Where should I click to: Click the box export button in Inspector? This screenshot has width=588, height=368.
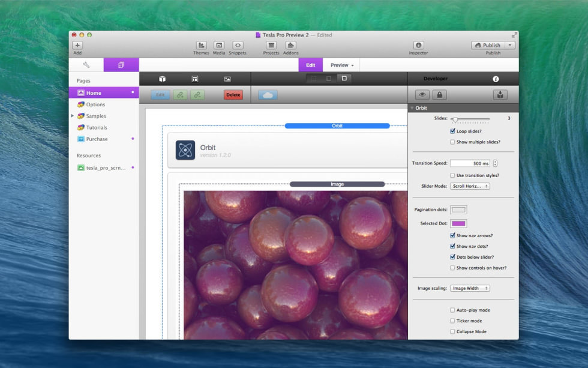[500, 94]
